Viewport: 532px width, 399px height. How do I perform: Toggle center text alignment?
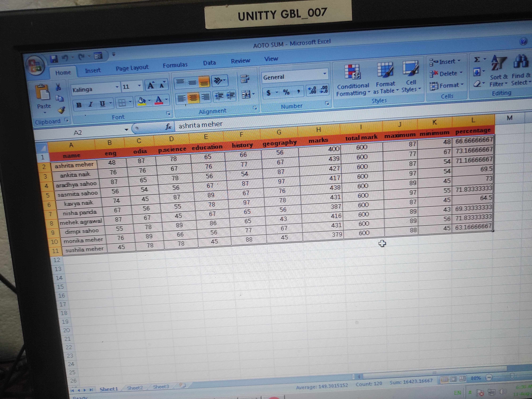coord(193,97)
